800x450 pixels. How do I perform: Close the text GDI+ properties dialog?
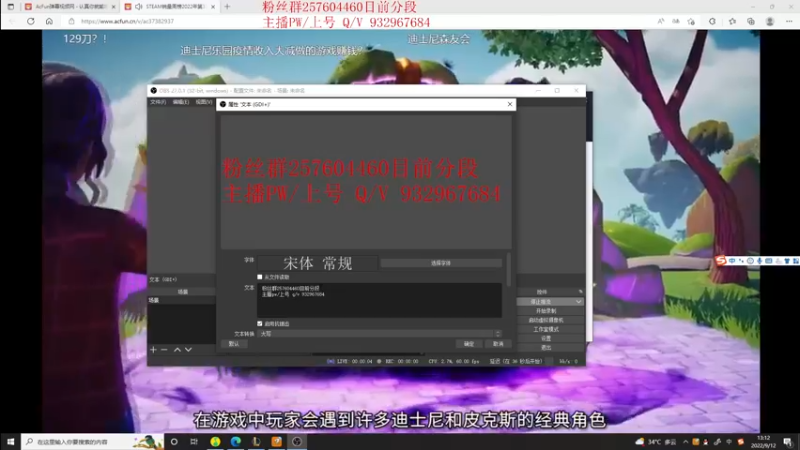point(510,104)
